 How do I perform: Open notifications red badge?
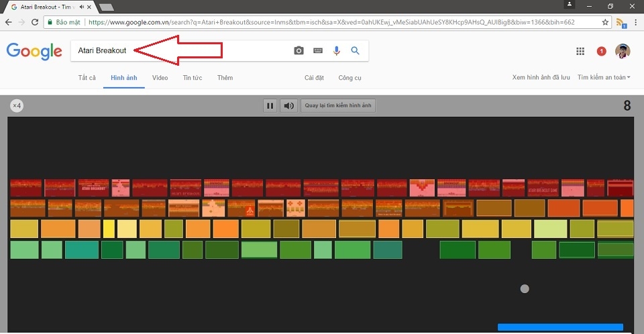pos(601,52)
